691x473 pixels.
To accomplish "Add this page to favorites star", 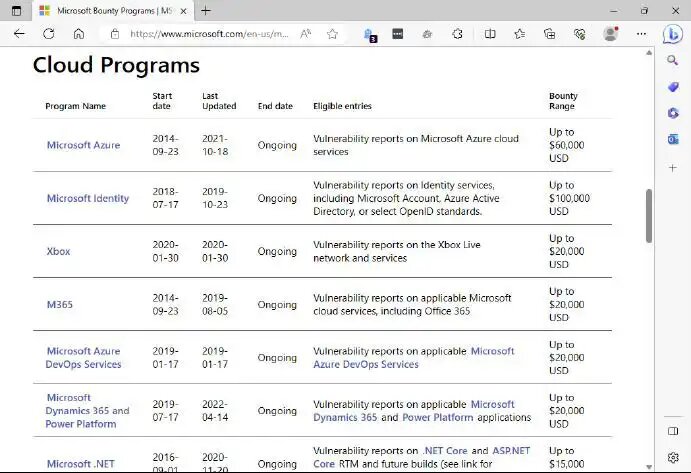I will [x=332, y=34].
